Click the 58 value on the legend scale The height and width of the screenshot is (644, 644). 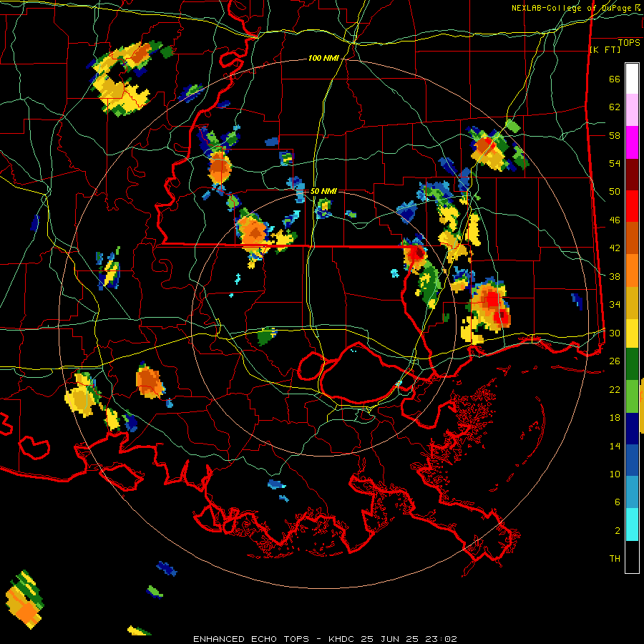615,135
